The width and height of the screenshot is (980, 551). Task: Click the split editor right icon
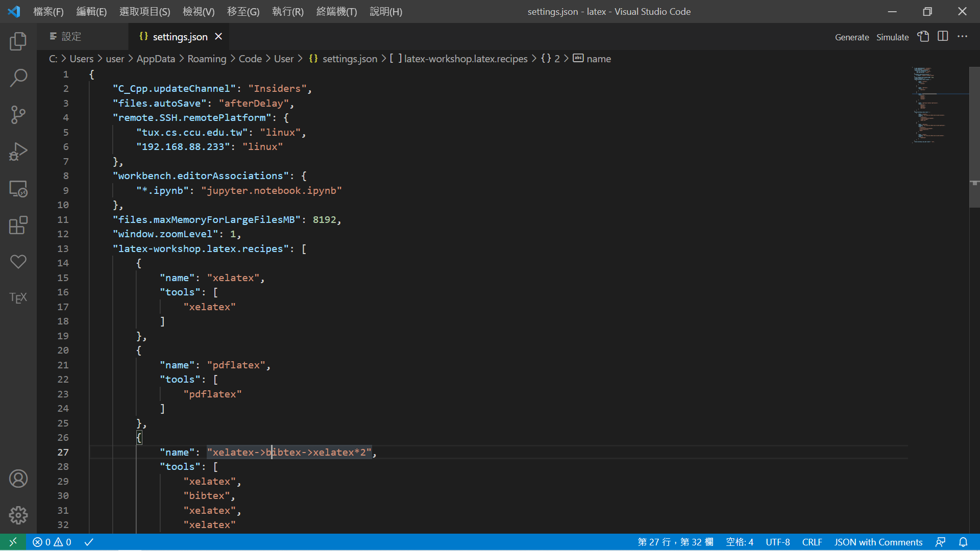click(943, 37)
